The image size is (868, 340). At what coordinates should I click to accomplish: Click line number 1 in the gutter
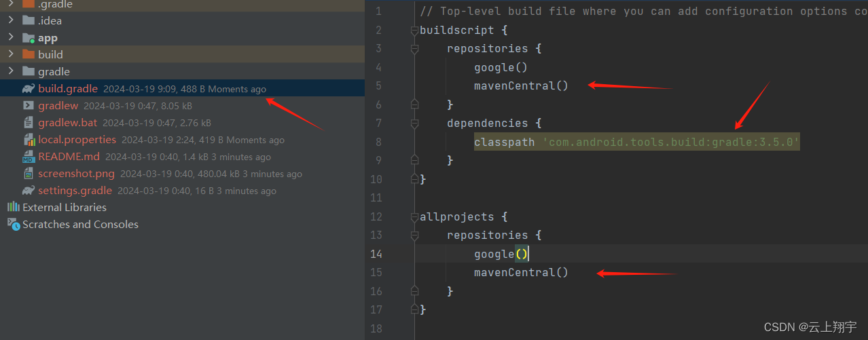(x=378, y=11)
